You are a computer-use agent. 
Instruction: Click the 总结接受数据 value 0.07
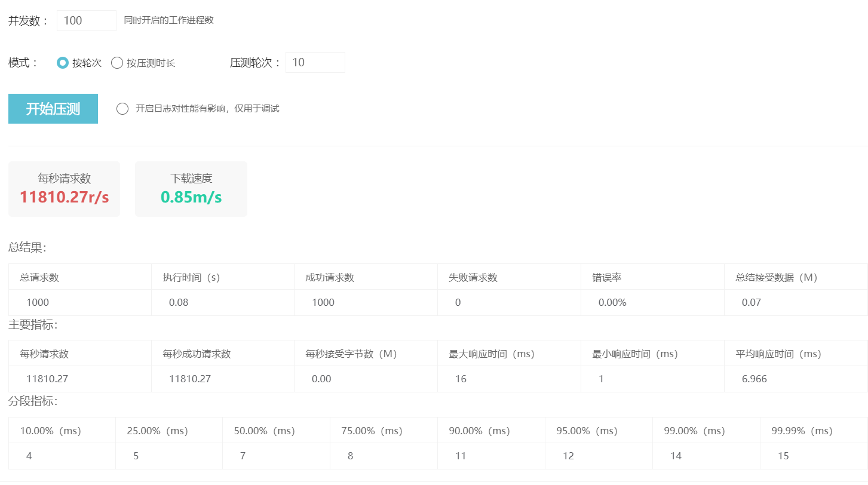752,302
